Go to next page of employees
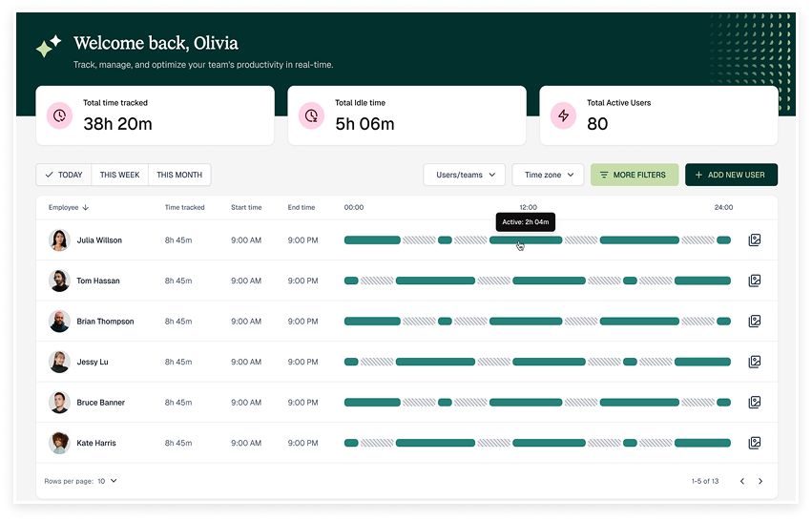812x521 pixels. click(760, 481)
